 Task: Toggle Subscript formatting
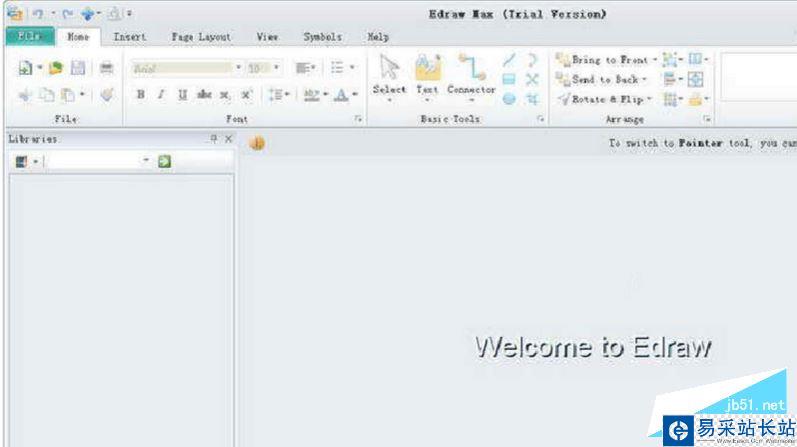click(x=225, y=95)
